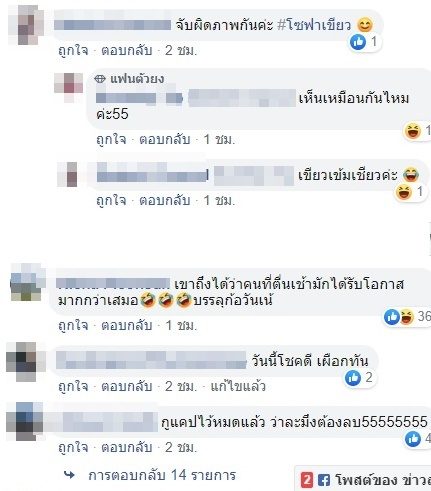Click the 2 ชม. timestamp on the กูแคปไว้ comment
Viewport: 431px width, 491px height.
point(181,447)
